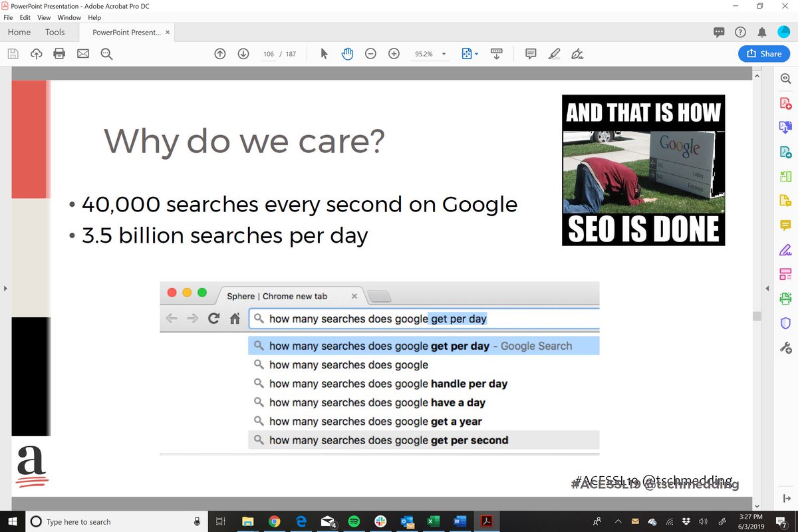Viewport: 798px width, 532px height.
Task: Click the upload to cloud icon
Action: coord(36,54)
